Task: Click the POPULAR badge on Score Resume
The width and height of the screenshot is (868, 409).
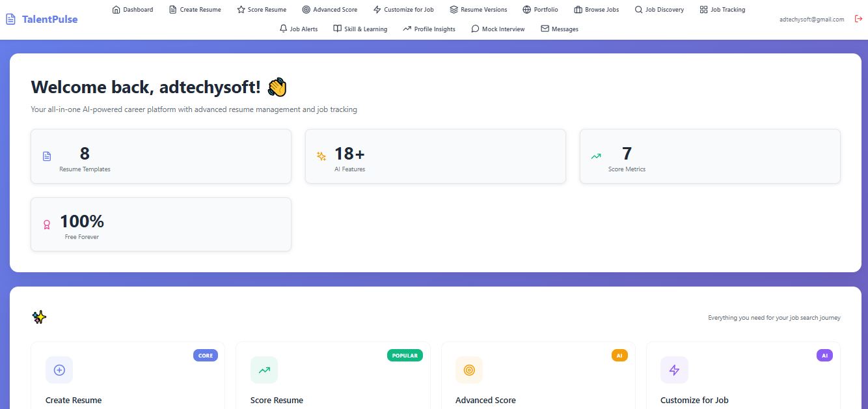Action: (x=405, y=356)
